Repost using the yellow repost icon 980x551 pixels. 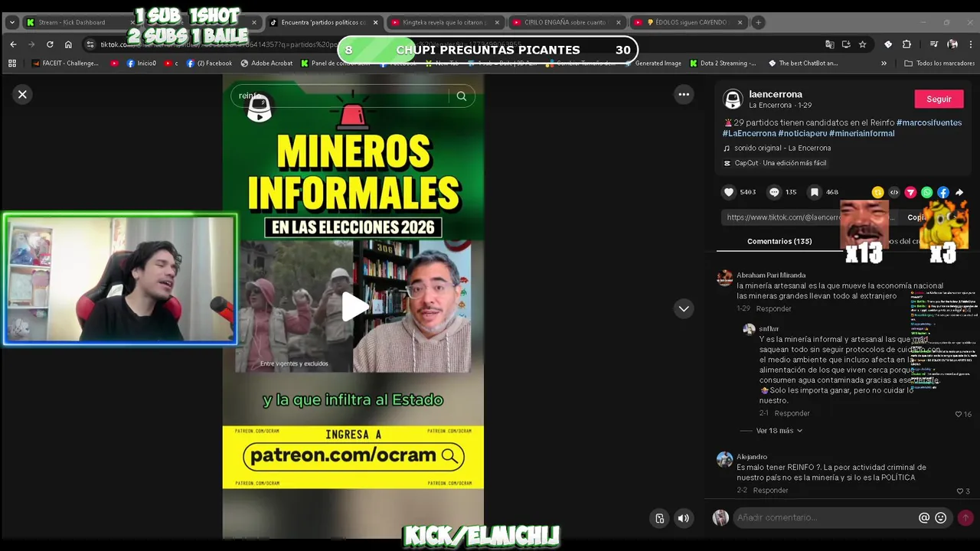877,193
